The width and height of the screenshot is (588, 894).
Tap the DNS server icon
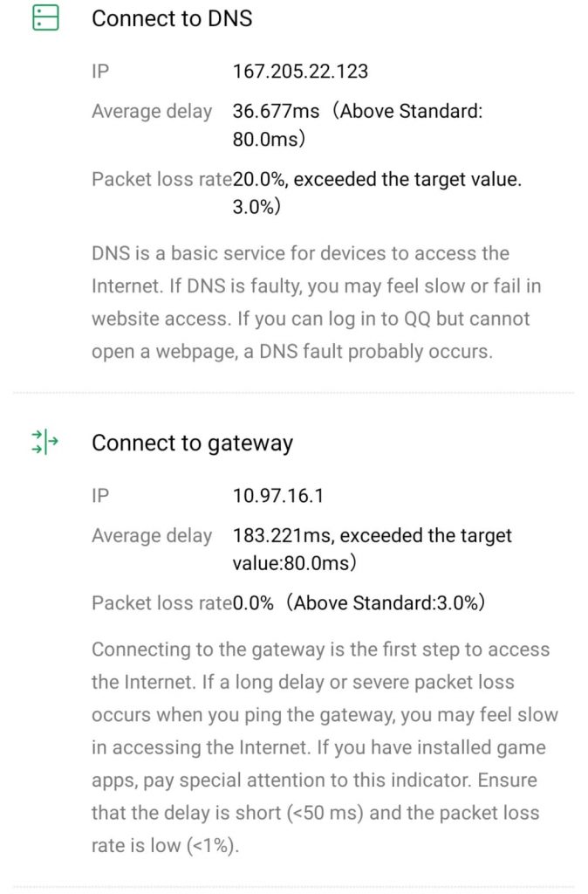click(x=44, y=18)
